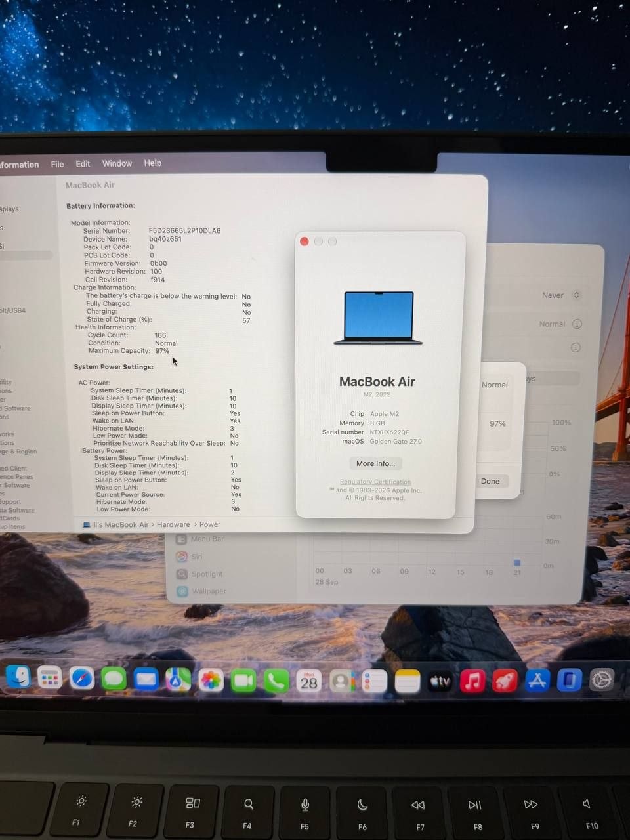Open the Photos app icon

(211, 681)
